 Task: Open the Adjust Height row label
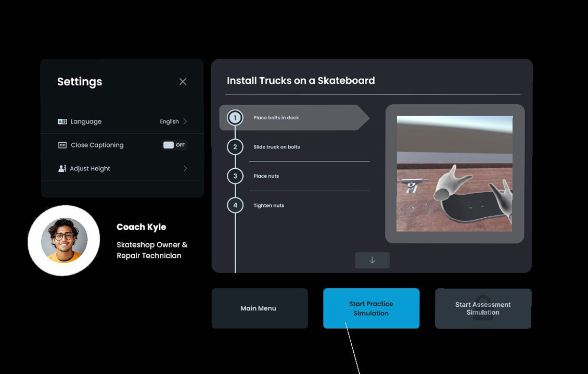[90, 169]
